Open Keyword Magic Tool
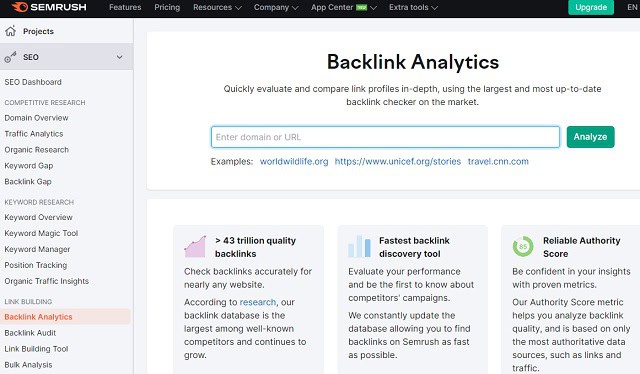 [41, 234]
